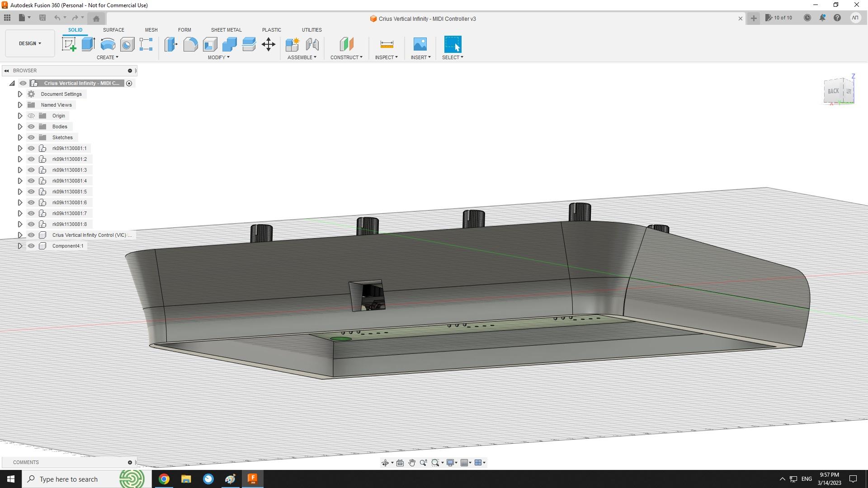Image resolution: width=868 pixels, height=488 pixels.
Task: Open the CONSTRUCT menu label
Action: [x=346, y=57]
